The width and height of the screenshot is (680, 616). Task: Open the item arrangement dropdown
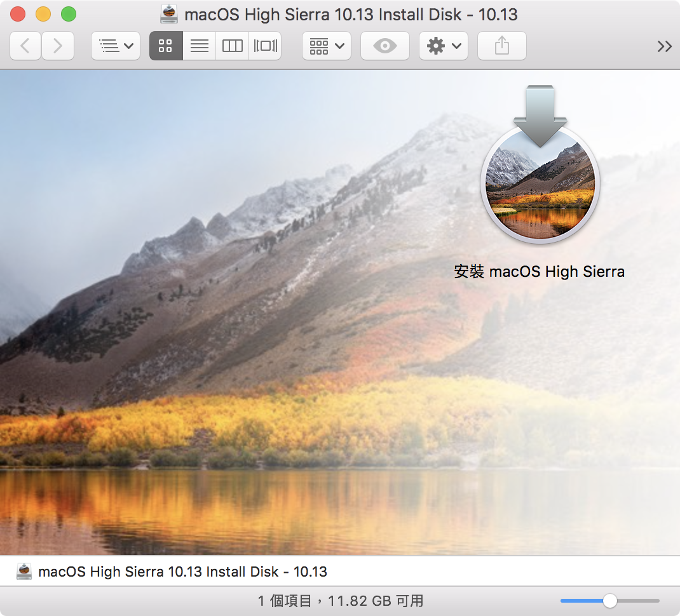coord(327,46)
